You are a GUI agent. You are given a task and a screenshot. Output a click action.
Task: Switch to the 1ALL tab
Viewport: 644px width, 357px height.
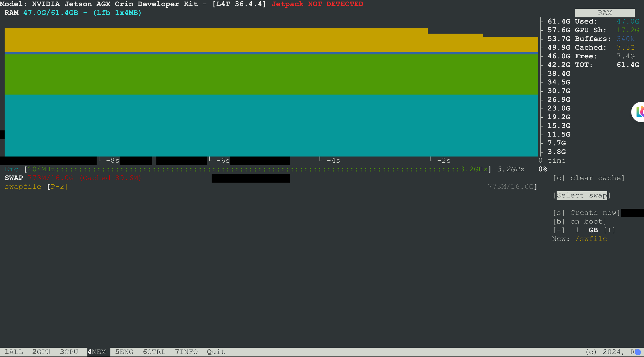14,352
